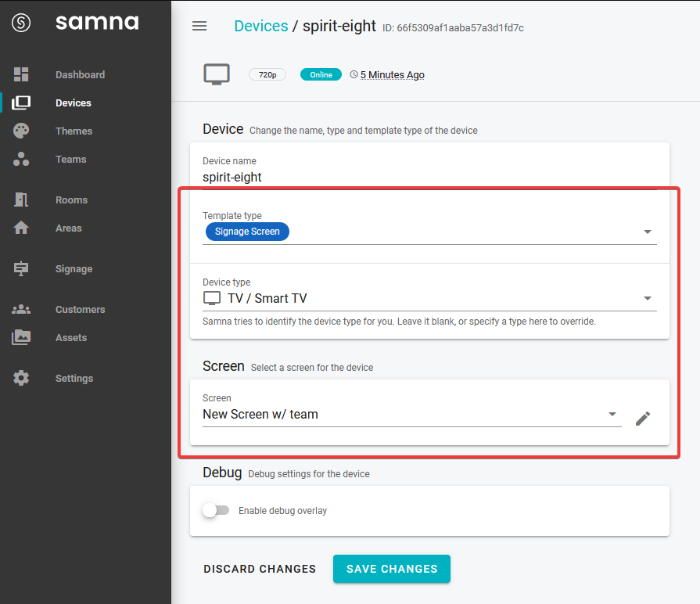700x604 pixels.
Task: Open the Device type dropdown
Action: coord(647,298)
